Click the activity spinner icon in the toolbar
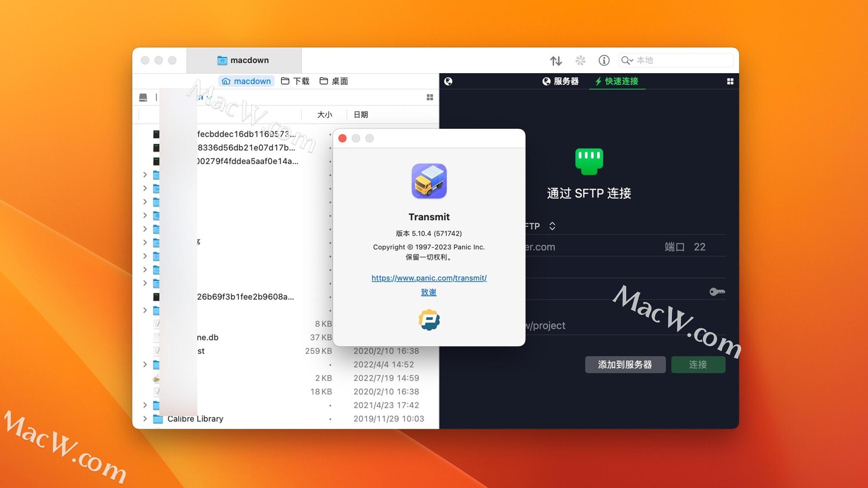Screen dimensions: 868x488 (580, 61)
